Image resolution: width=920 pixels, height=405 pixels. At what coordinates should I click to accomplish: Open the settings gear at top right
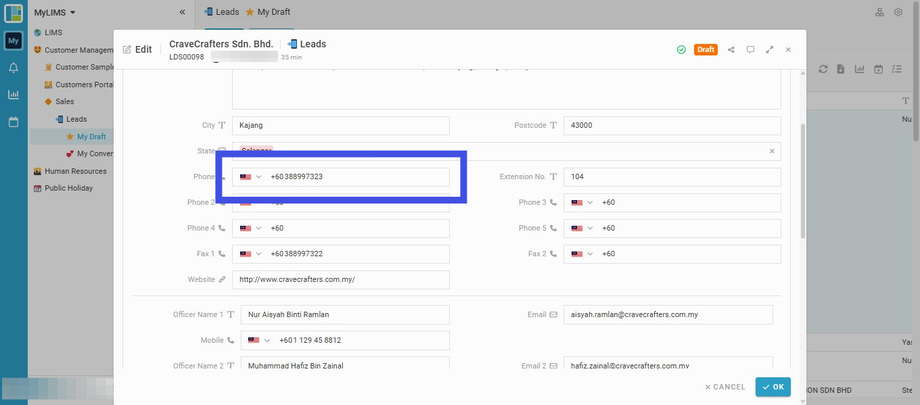point(898,12)
